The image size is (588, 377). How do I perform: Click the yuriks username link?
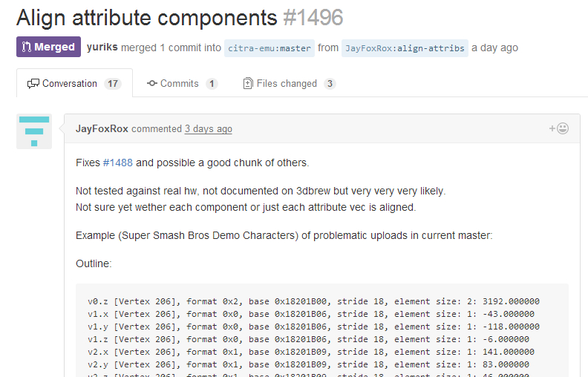click(x=102, y=47)
